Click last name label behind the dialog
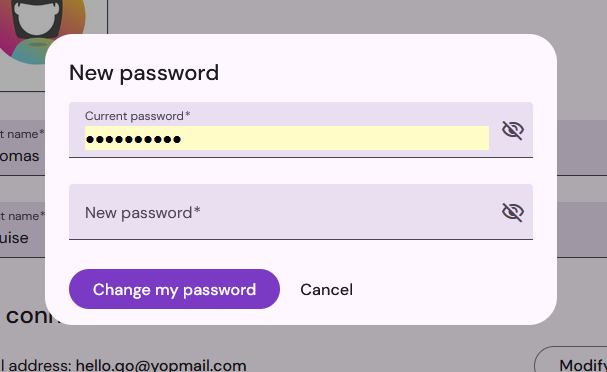This screenshot has height=372, width=607. [22, 216]
